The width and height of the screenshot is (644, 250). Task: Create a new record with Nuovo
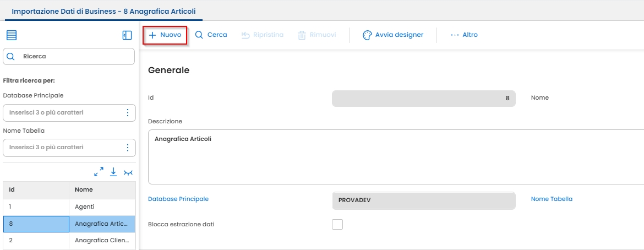(x=165, y=35)
